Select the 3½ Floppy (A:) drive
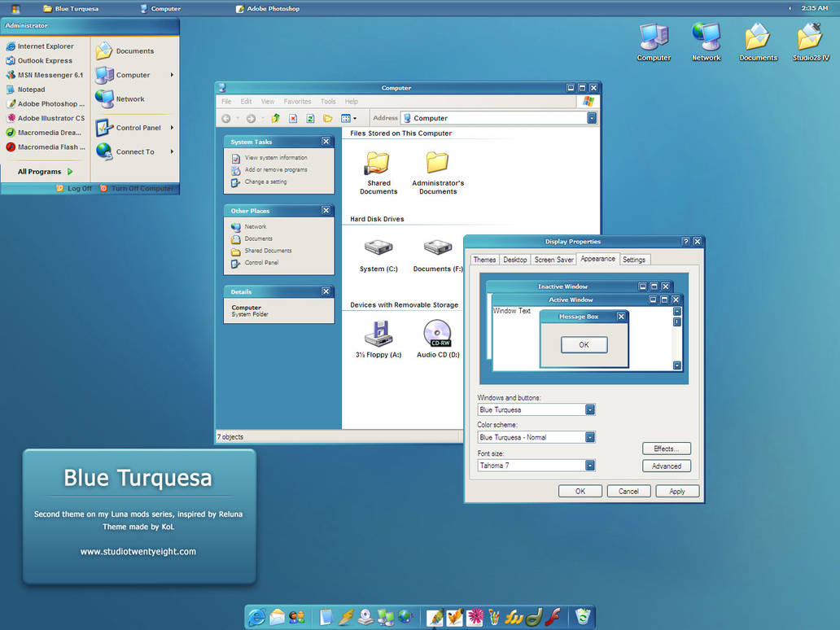Viewport: 840px width, 630px height. pyautogui.click(x=378, y=339)
